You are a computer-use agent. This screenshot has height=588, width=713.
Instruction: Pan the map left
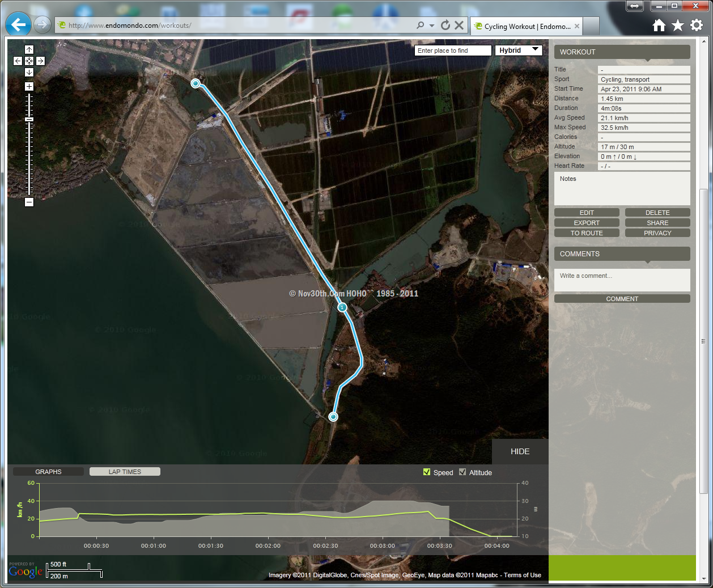[18, 61]
